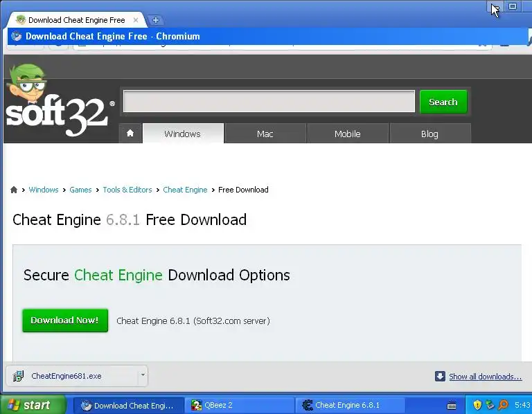Follow the Games breadcrumb link
Screen dimensions: 532x414
coord(80,190)
